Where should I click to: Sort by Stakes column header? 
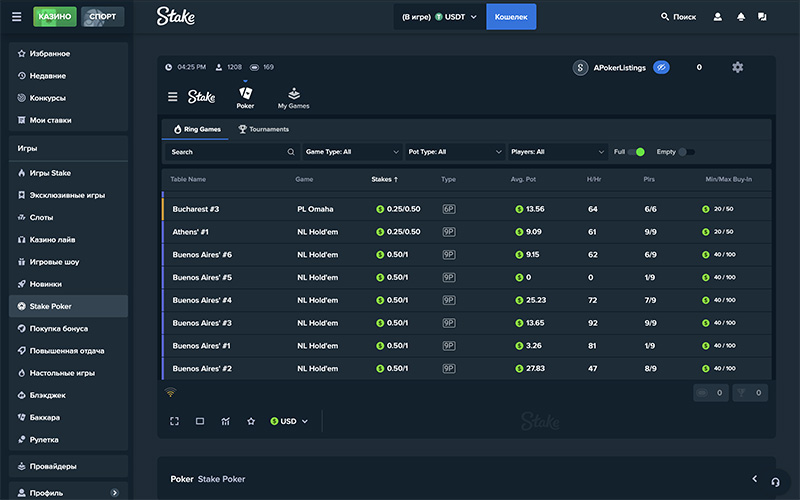point(385,179)
